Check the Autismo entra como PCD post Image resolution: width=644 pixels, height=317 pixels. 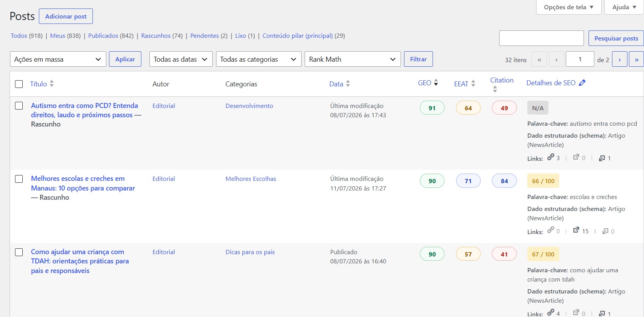click(19, 106)
